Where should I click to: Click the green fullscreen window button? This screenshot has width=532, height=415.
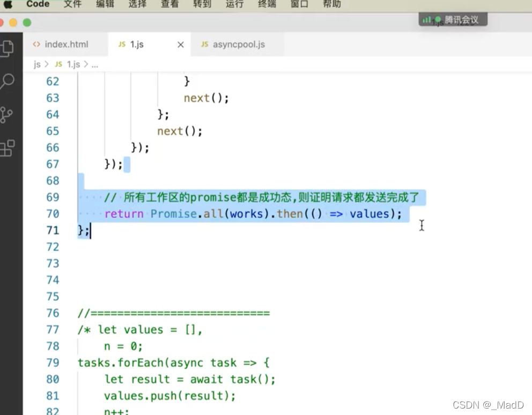tap(27, 23)
